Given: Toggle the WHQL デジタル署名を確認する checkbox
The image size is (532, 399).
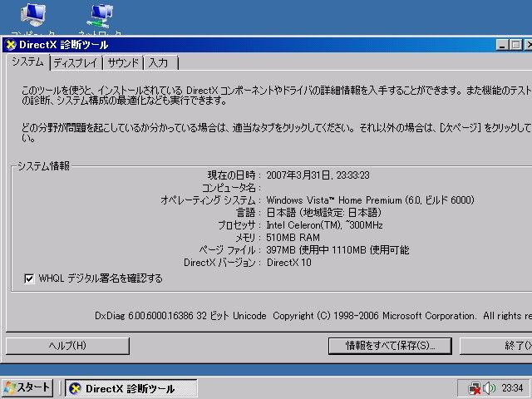Looking at the screenshot, I should point(30,278).
